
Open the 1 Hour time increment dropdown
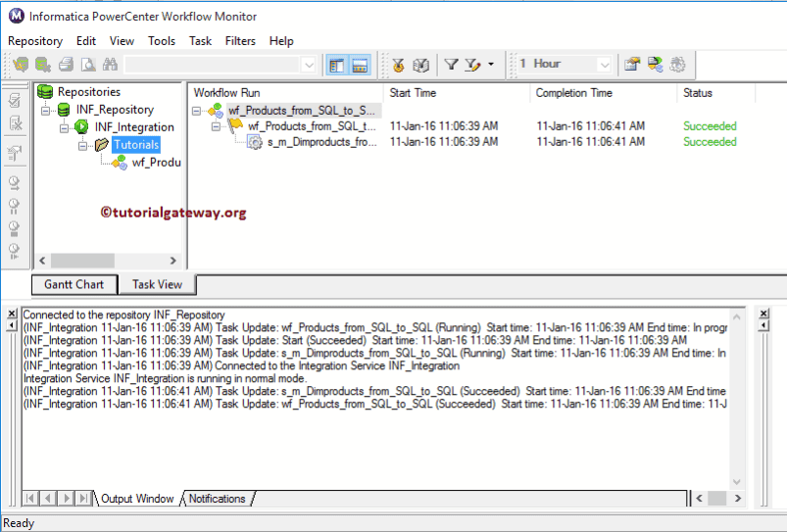(x=604, y=65)
